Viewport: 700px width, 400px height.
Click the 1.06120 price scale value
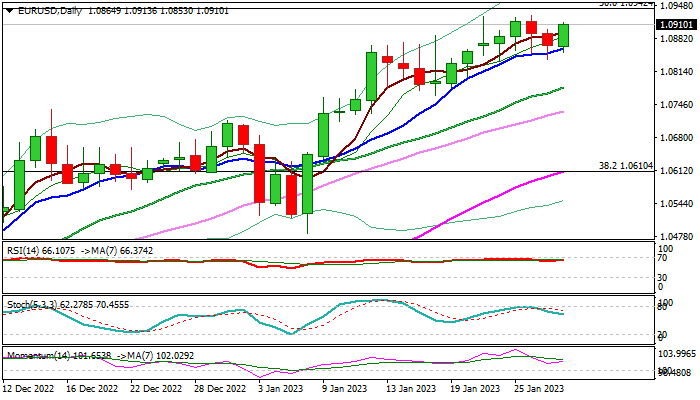pyautogui.click(x=675, y=171)
